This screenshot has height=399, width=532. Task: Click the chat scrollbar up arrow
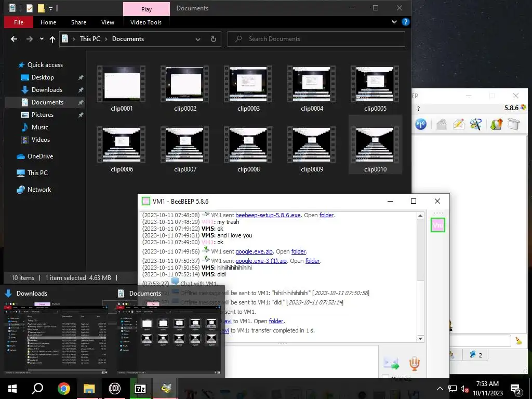tap(420, 216)
